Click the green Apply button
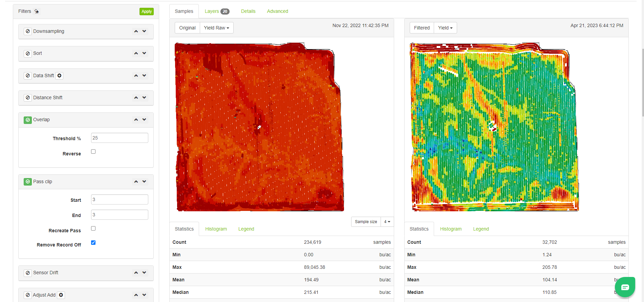 (x=147, y=12)
